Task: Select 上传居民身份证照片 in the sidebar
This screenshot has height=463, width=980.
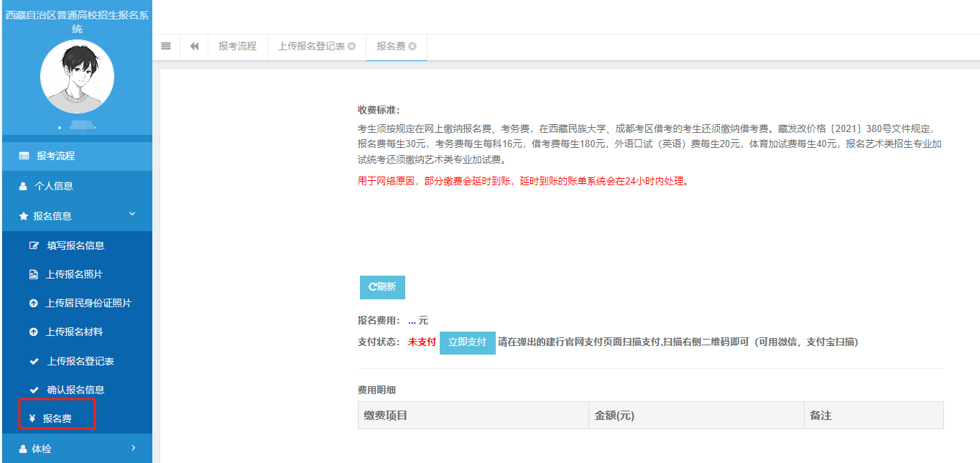Action: (88, 303)
